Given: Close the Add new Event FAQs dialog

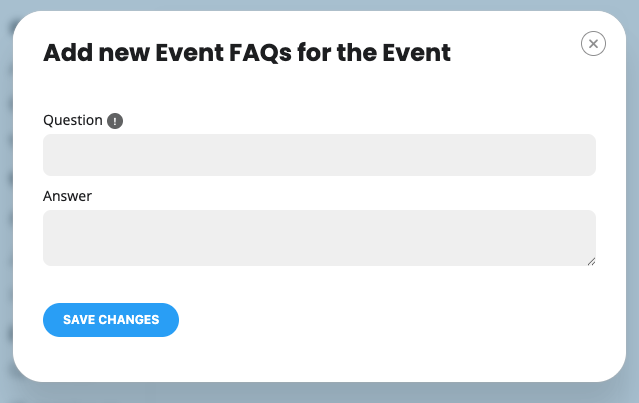Looking at the screenshot, I should (593, 43).
